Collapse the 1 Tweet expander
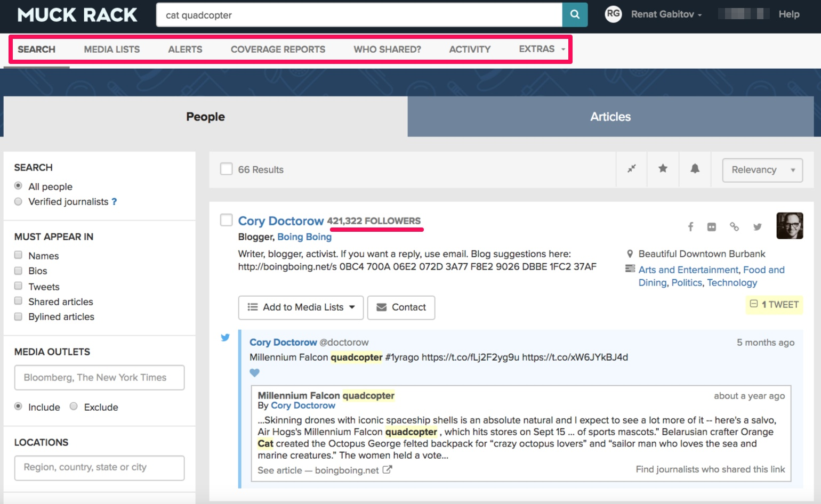The height and width of the screenshot is (504, 821). [774, 304]
